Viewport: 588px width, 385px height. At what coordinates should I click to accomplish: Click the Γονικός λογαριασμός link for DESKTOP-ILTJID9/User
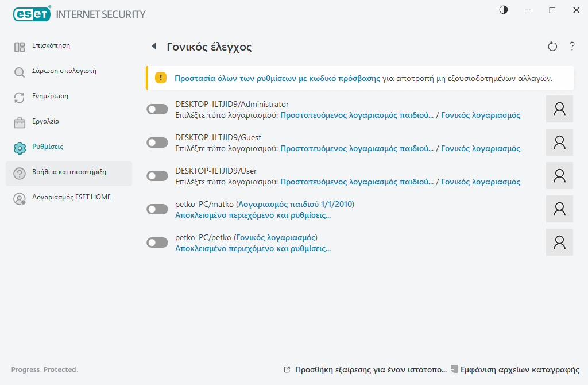coord(481,182)
